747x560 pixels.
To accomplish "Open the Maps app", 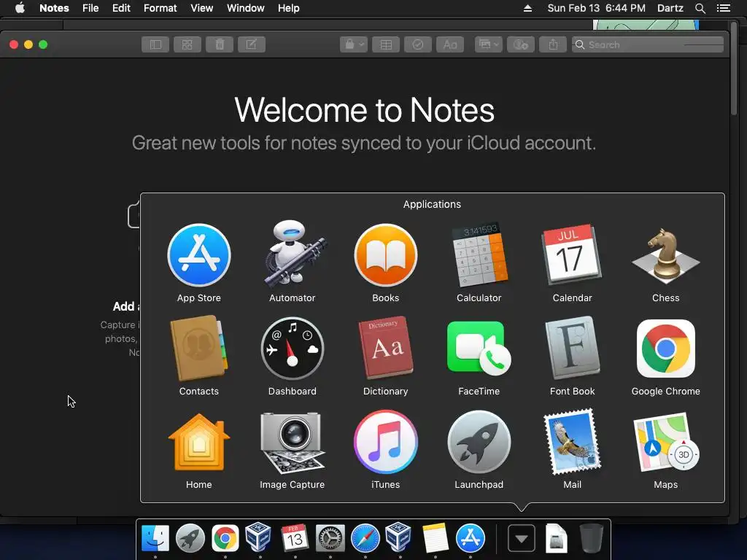I will [x=665, y=443].
